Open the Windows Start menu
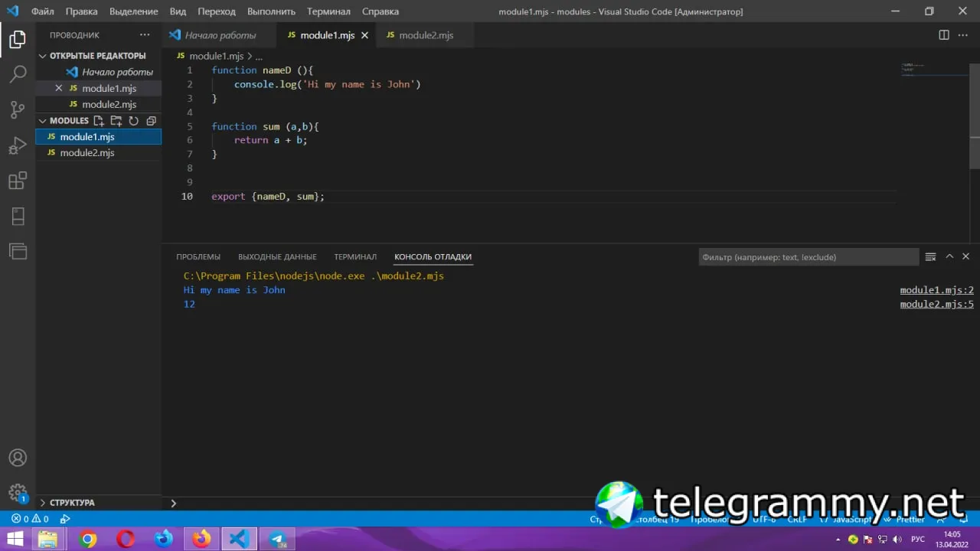Viewport: 980px width, 551px height. click(x=15, y=539)
